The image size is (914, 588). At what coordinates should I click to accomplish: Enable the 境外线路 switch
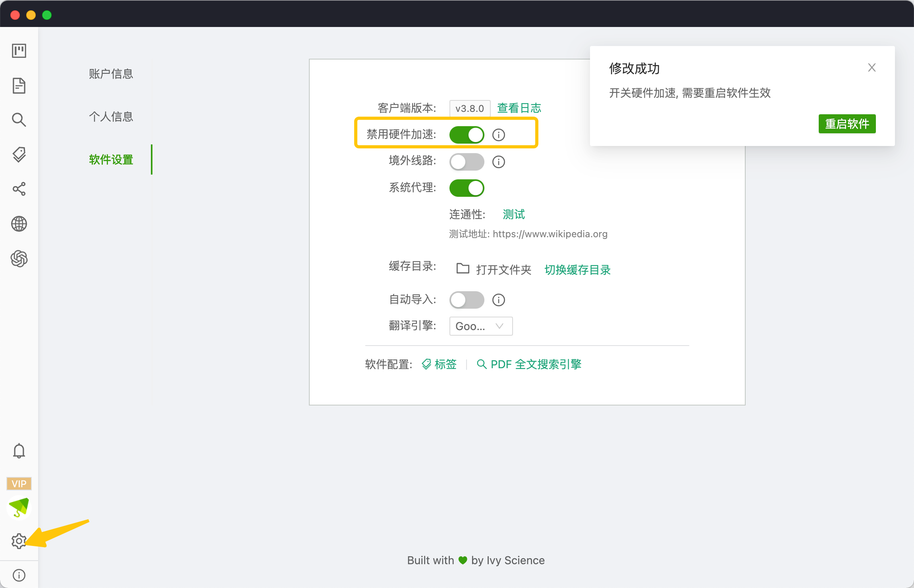[x=467, y=162]
